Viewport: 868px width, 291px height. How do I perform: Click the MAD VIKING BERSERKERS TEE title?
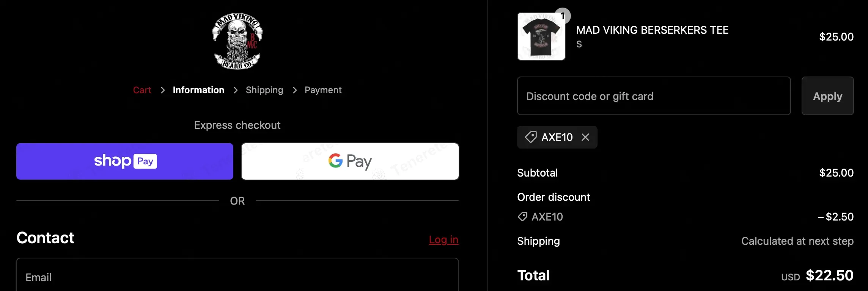pos(652,30)
